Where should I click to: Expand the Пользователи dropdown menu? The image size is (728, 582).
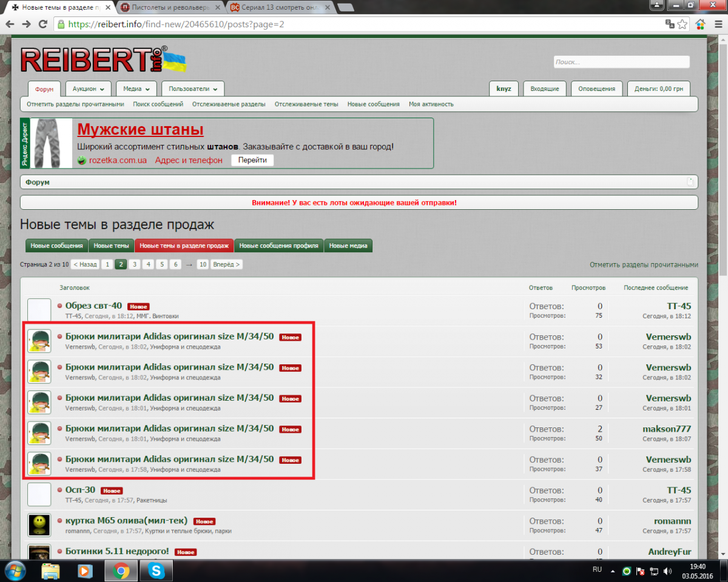click(193, 89)
